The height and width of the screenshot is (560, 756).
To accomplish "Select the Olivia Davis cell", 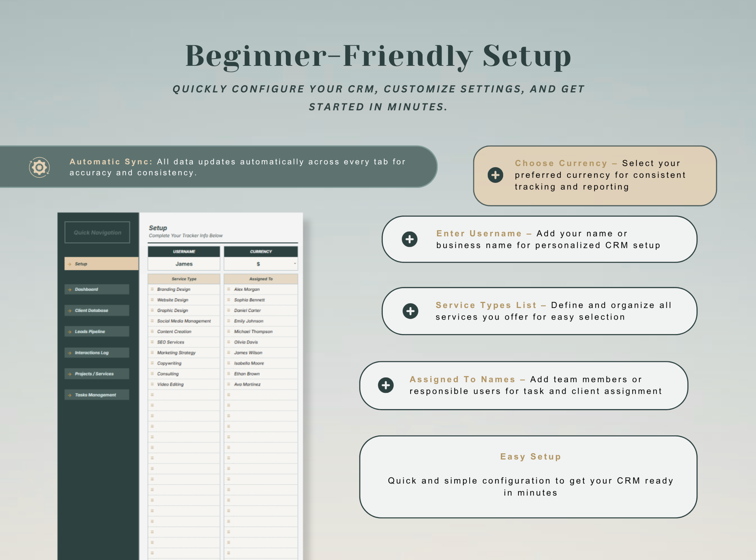I will [261, 342].
